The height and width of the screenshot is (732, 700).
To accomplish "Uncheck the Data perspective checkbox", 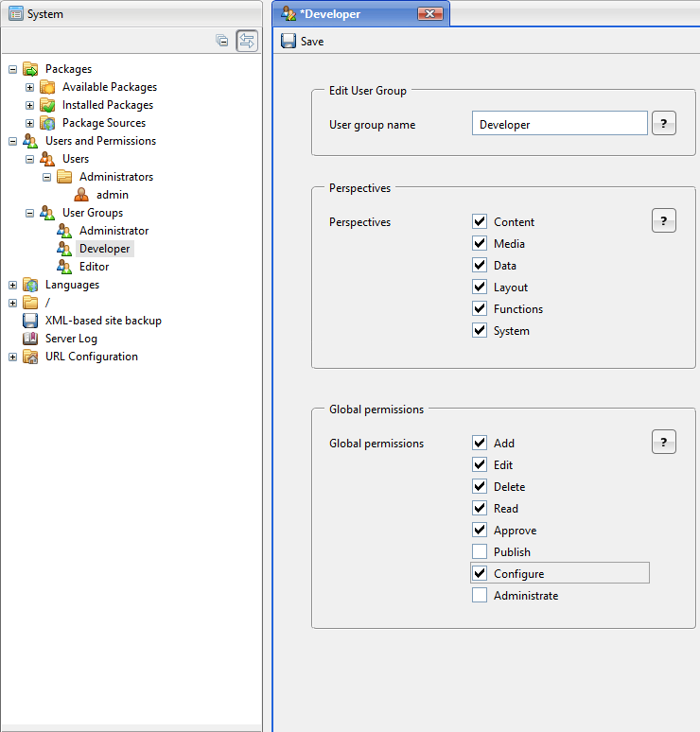I will [480, 265].
